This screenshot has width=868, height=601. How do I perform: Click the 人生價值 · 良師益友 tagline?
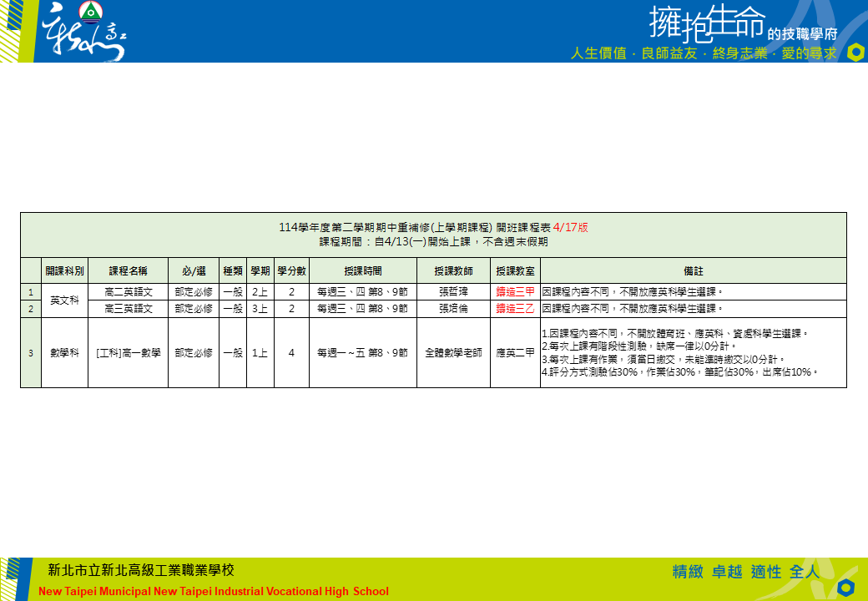click(x=704, y=53)
